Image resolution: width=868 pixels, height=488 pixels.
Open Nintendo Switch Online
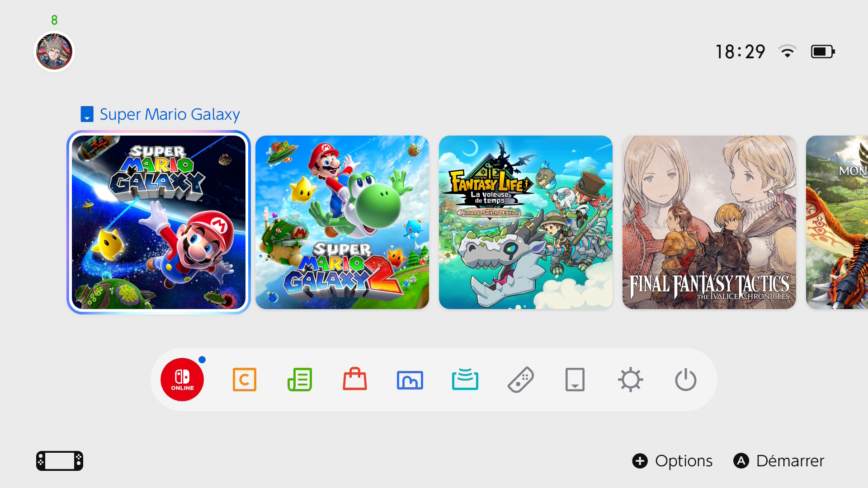[182, 380]
